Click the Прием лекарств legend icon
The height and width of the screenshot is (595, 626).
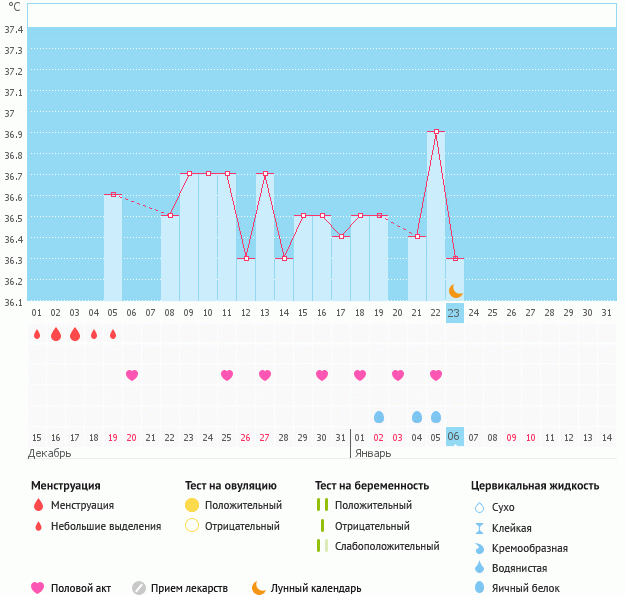tap(139, 588)
